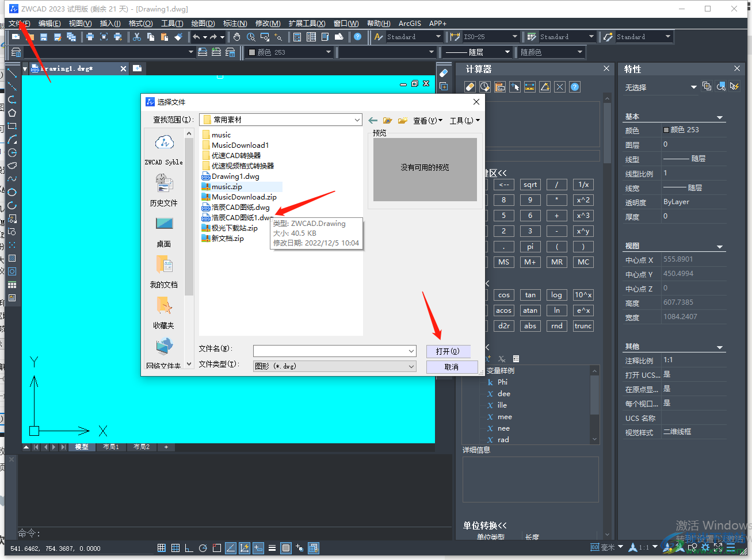Open the 查找范围 folder dropdown
Viewport: 752px width, 560px height.
point(357,120)
